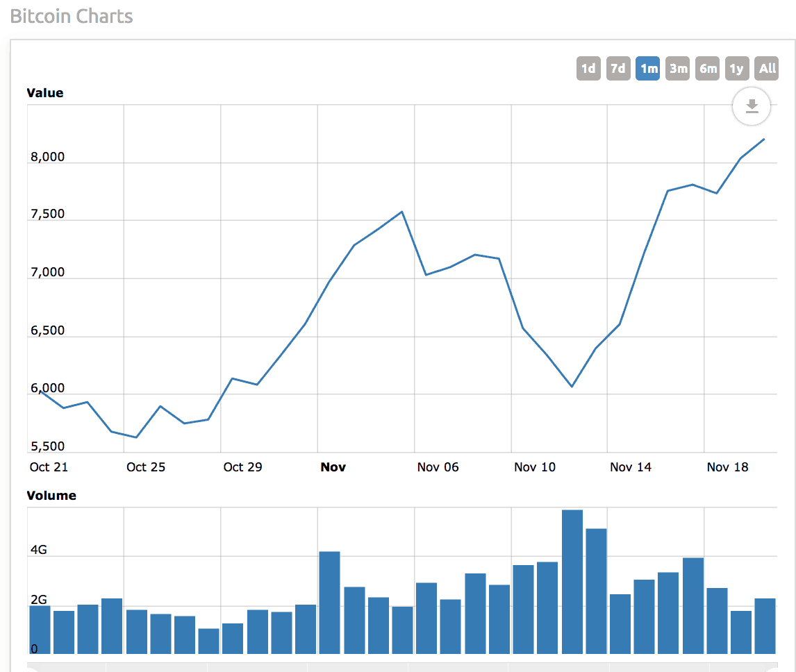Click the Value chart label

click(x=45, y=93)
